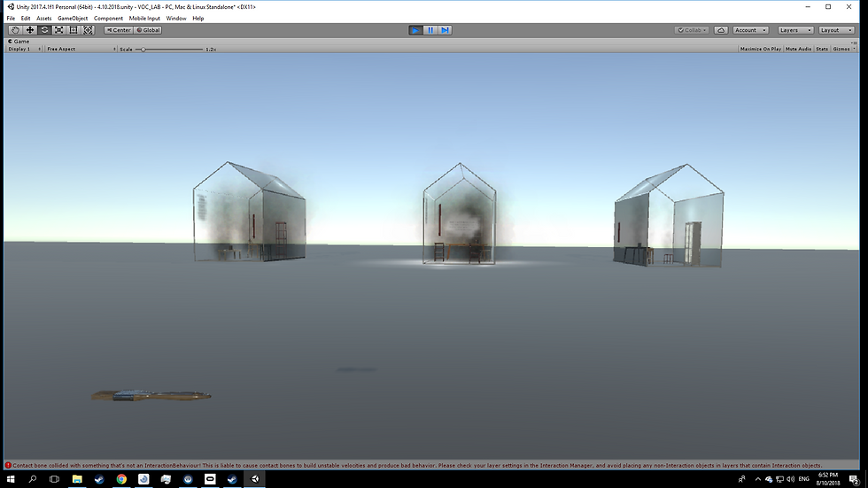Click the ENG language indicator
The image size is (868, 488).
pos(804,479)
